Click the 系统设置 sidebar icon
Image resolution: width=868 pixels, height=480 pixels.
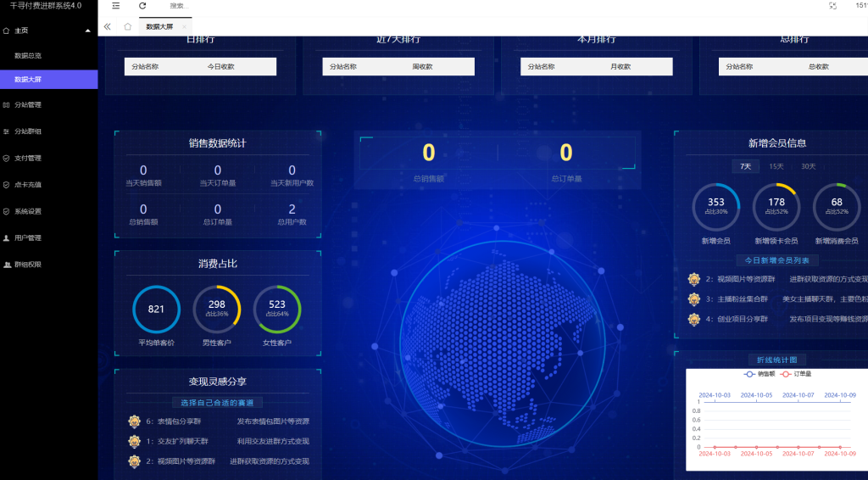click(6, 211)
